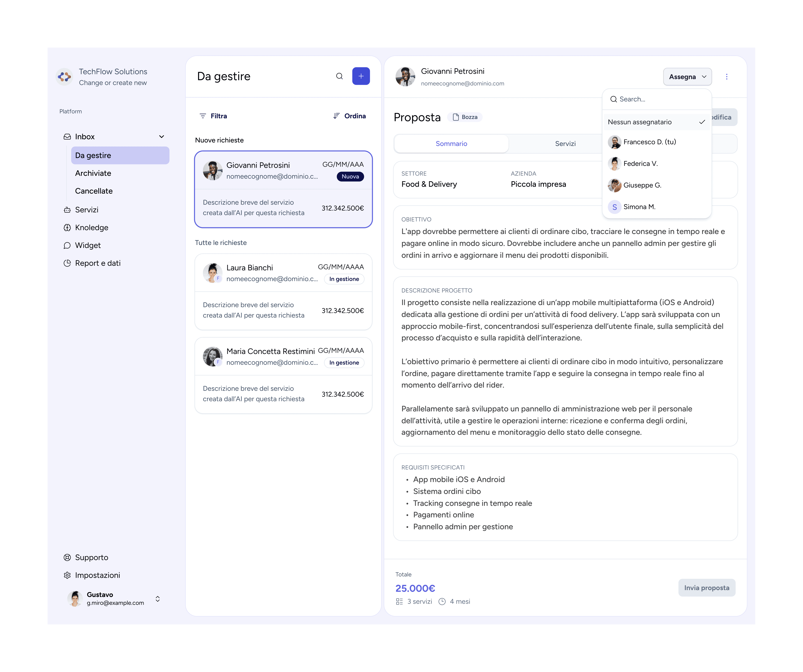Assign to Francesco D. (tu)
The width and height of the screenshot is (803, 672).
click(x=649, y=142)
